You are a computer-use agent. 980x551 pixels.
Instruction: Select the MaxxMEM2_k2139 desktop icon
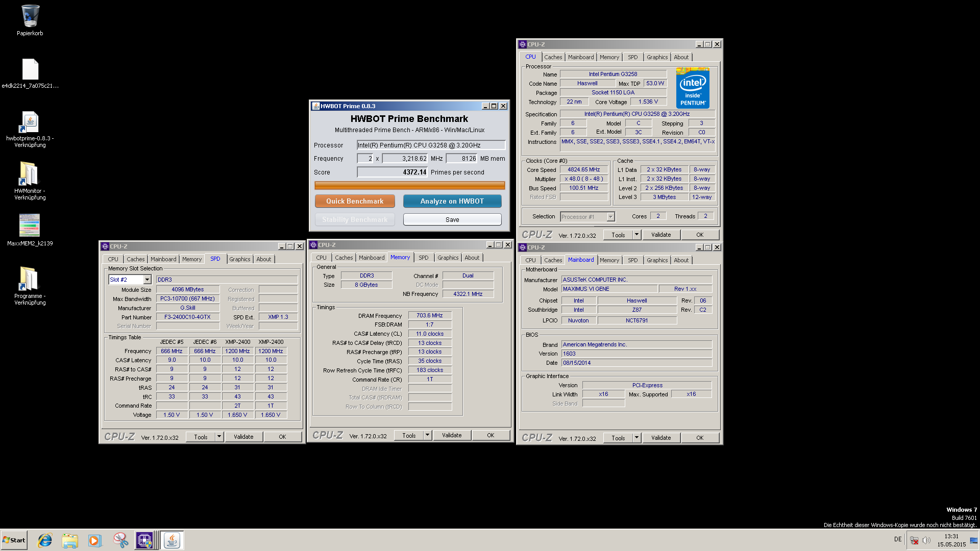pyautogui.click(x=30, y=230)
